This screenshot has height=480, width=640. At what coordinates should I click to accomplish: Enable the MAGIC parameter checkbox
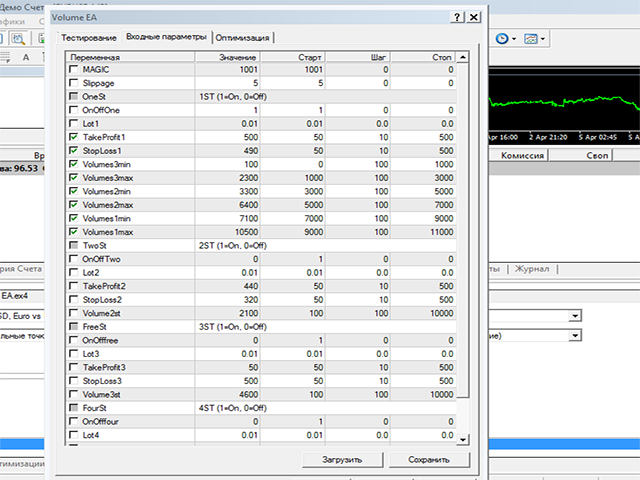[74, 71]
